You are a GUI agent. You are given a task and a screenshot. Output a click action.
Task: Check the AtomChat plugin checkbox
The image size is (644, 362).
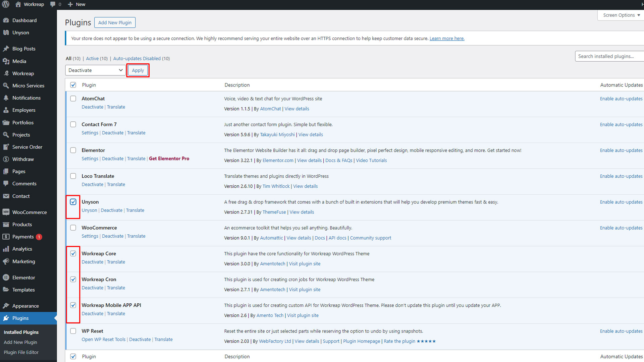(x=73, y=99)
